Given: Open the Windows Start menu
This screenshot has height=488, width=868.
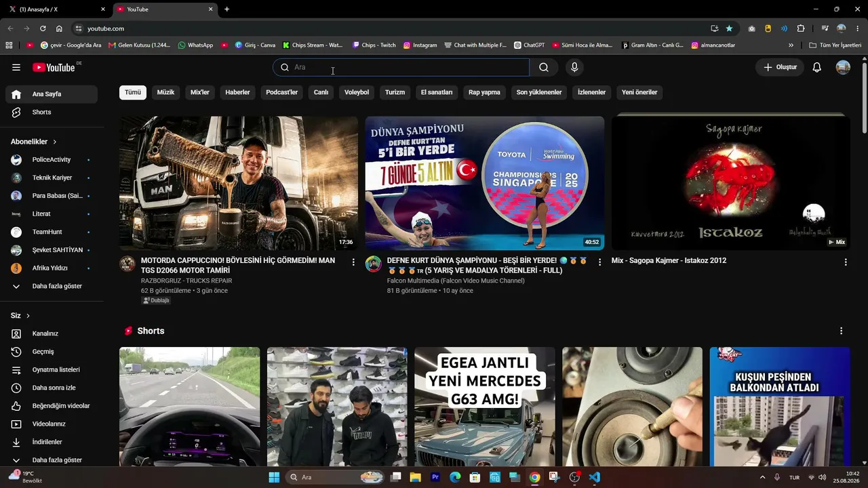Looking at the screenshot, I should [274, 477].
